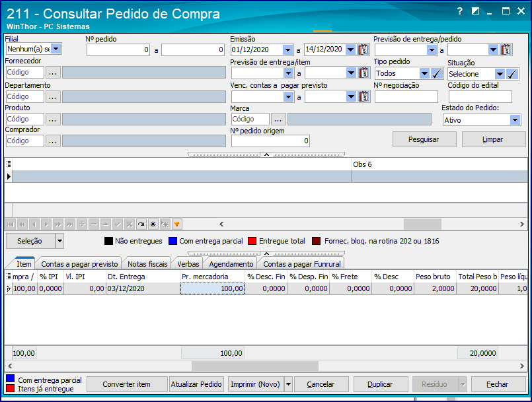
Task: Click the insert record plus icon
Action: click(82, 224)
